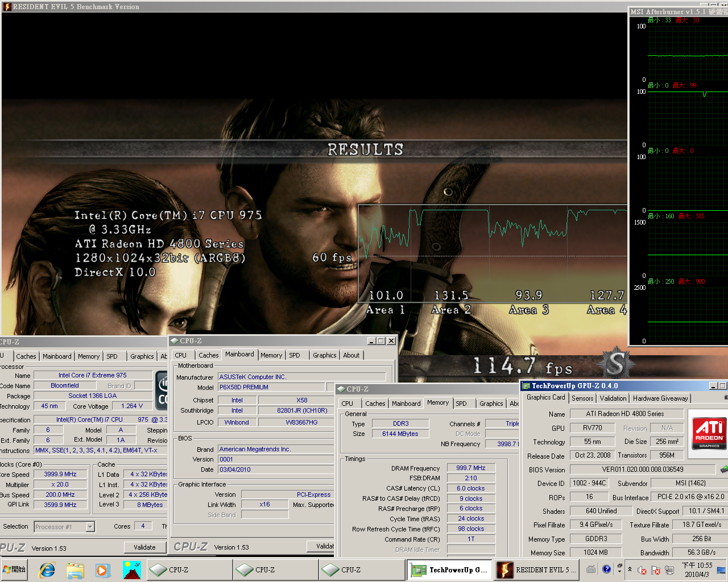Open About tab in CPU-Z motherboard window
The width and height of the screenshot is (728, 582).
coord(351,355)
